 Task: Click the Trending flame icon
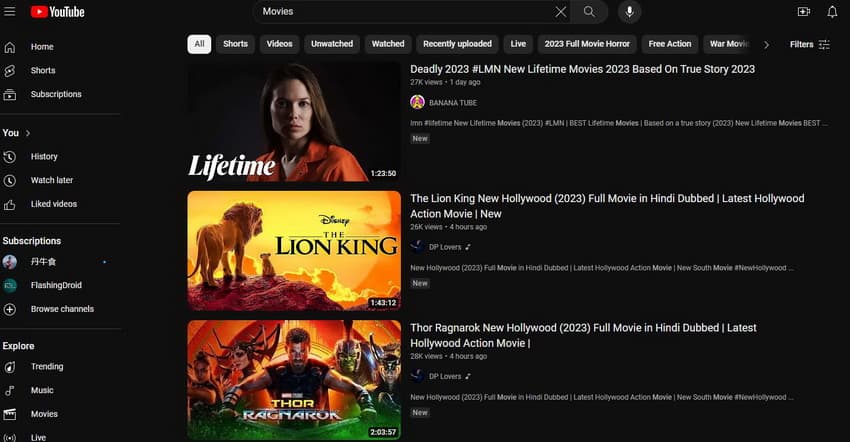coord(10,367)
